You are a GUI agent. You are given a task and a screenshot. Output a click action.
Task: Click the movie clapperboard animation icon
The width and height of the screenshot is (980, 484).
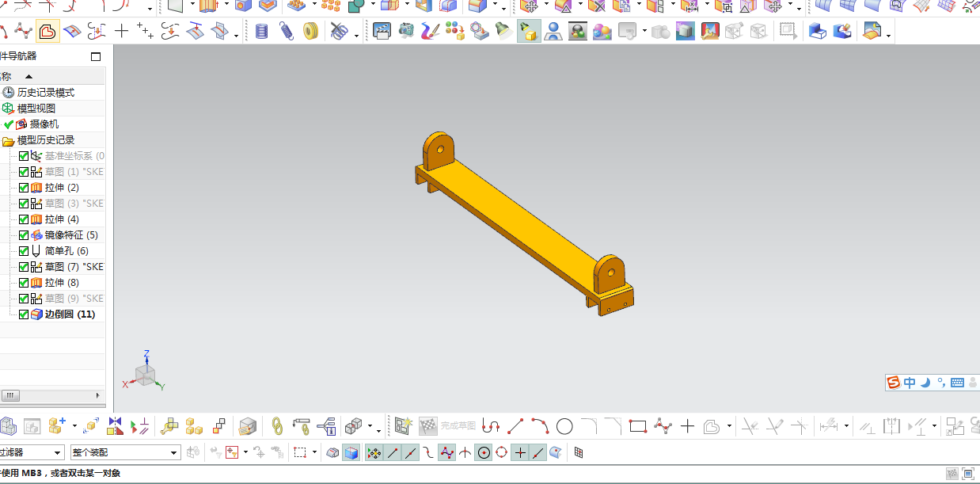(x=382, y=32)
